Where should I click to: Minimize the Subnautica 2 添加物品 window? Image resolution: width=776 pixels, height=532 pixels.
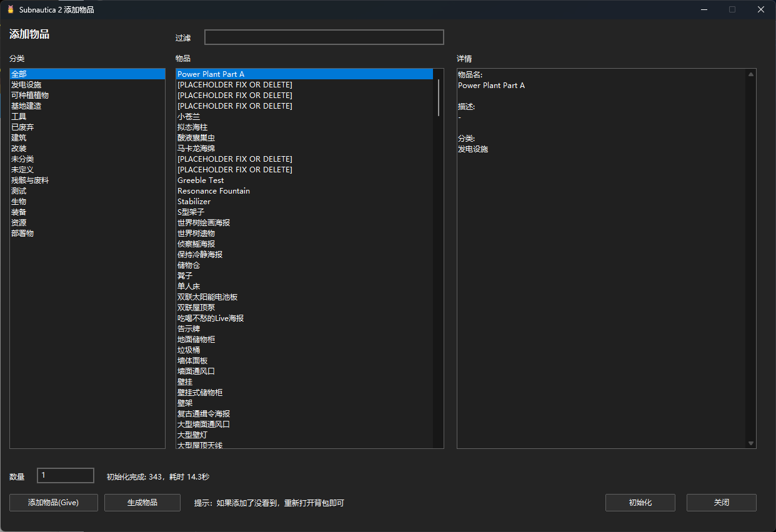coord(704,9)
